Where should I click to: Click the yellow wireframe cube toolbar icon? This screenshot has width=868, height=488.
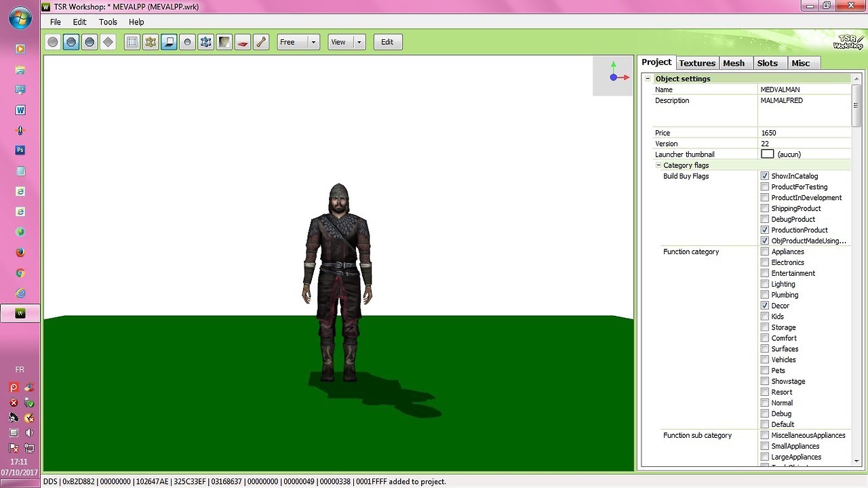tap(151, 42)
